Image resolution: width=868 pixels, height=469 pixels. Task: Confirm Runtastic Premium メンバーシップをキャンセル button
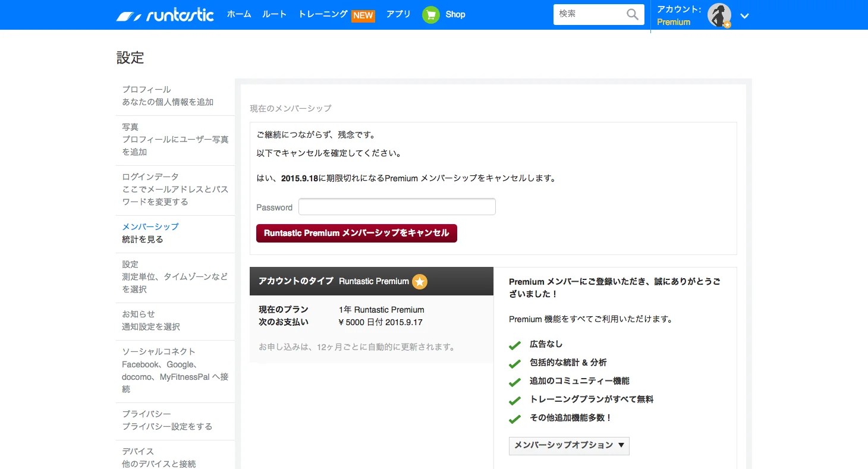point(357,233)
